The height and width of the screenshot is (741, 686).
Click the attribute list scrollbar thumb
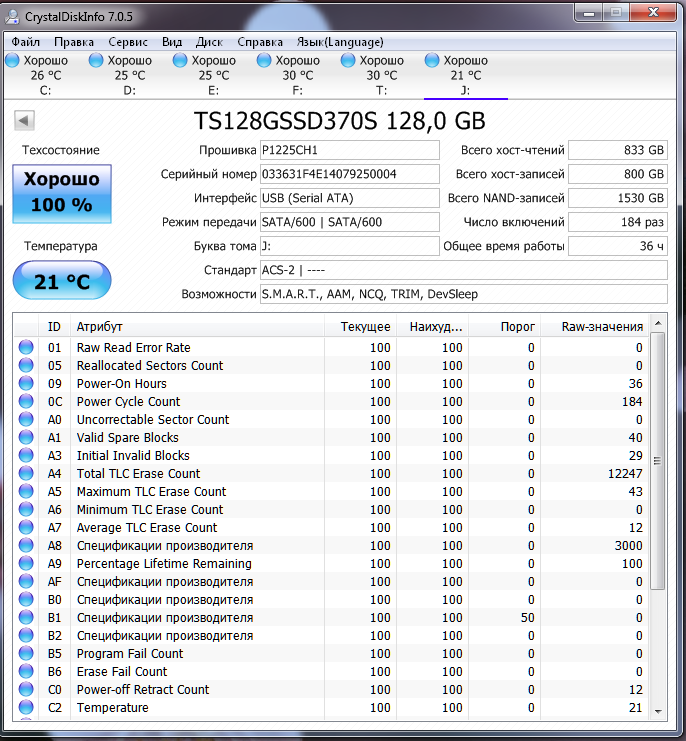[658, 461]
